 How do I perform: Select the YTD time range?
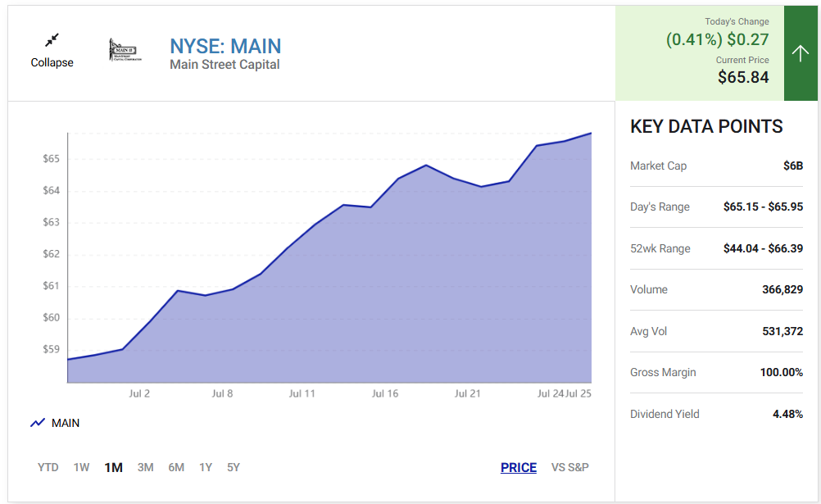(48, 467)
